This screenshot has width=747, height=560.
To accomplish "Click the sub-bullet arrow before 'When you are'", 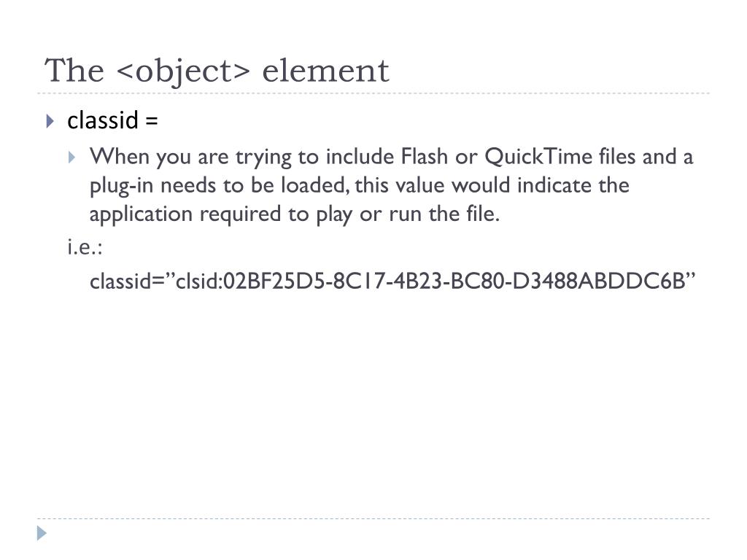I will pyautogui.click(x=72, y=157).
